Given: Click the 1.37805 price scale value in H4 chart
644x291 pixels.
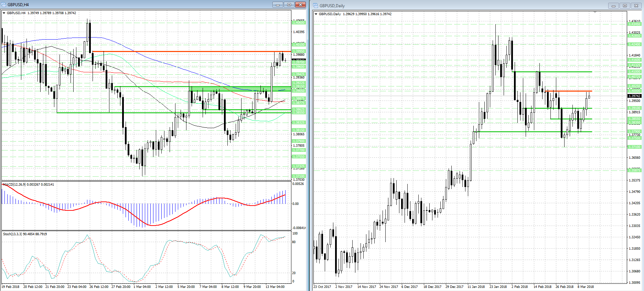Looking at the screenshot, I should [x=299, y=146].
